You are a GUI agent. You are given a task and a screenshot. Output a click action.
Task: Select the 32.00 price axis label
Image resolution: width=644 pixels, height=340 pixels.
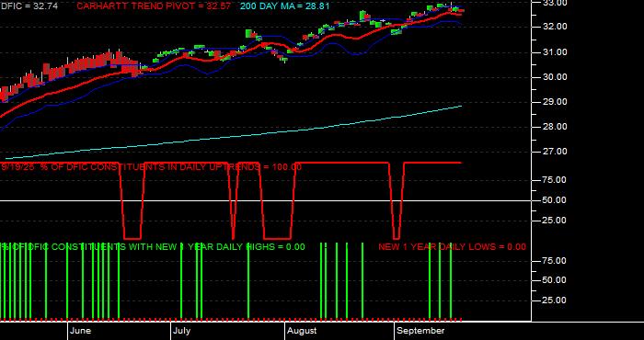coord(555,27)
